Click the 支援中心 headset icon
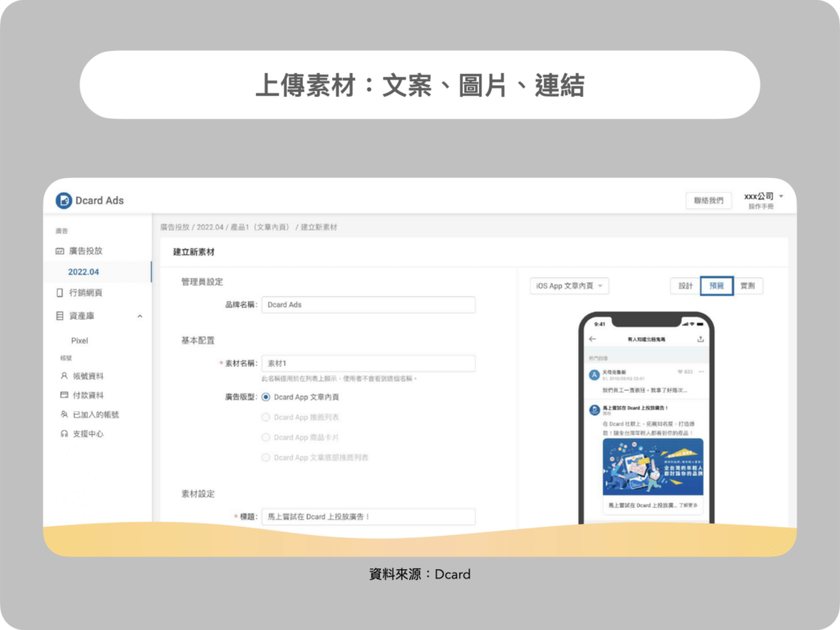This screenshot has width=840, height=630. 64,434
